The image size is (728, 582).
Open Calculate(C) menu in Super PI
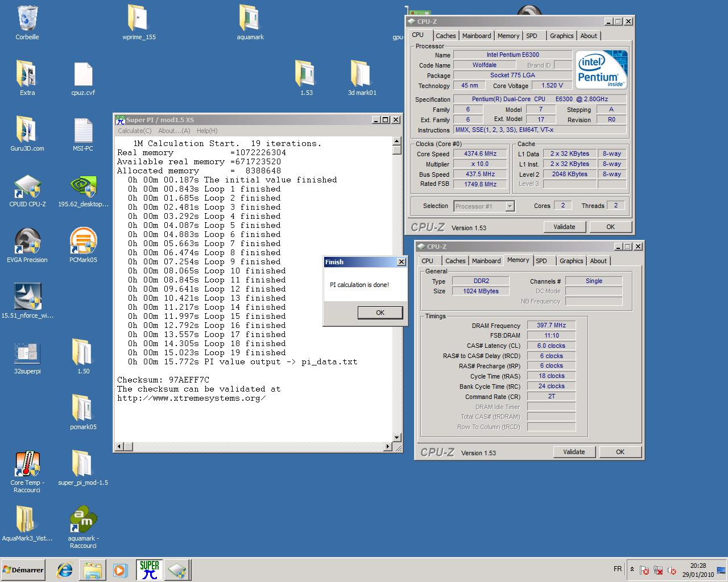click(134, 131)
